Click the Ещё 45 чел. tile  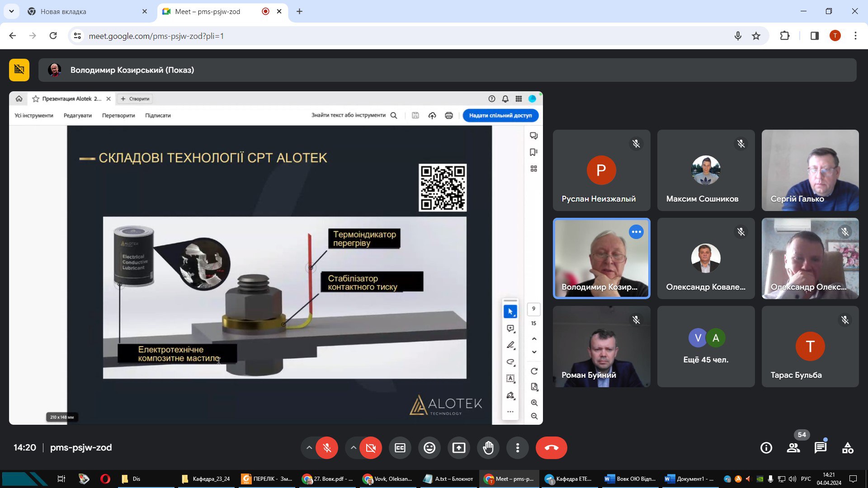tap(706, 347)
